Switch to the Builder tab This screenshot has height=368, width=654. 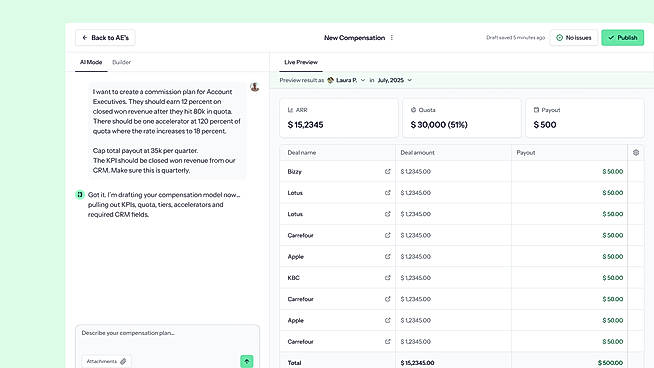click(121, 62)
